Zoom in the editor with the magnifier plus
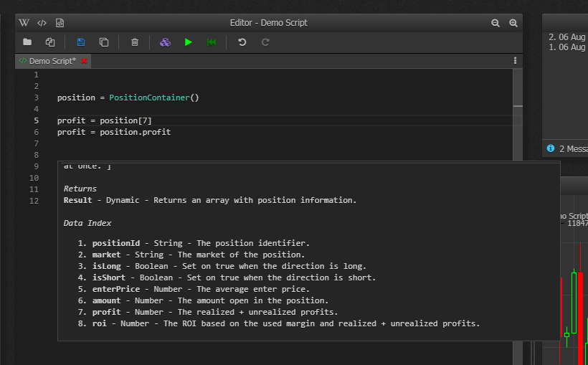The image size is (588, 365). 513,23
